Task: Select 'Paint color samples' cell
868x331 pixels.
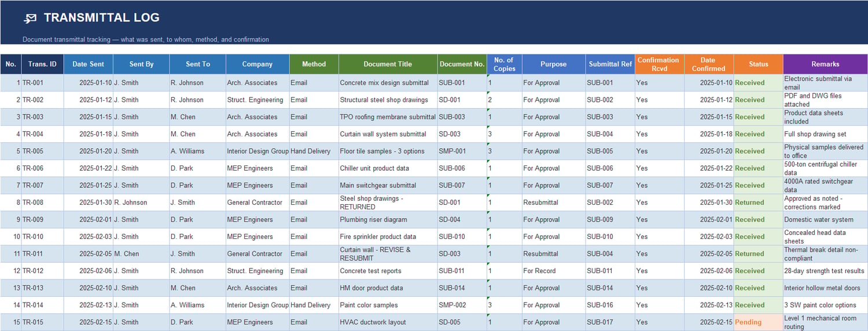Action: click(388, 305)
